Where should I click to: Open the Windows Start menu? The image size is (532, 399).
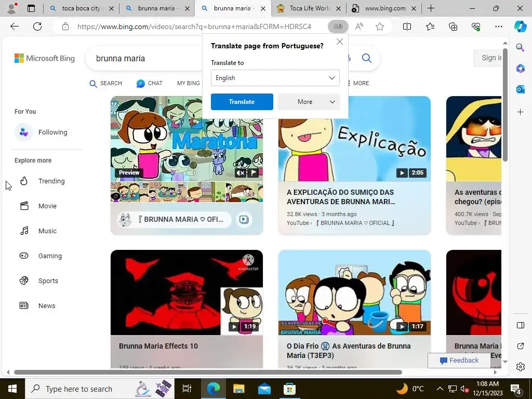tap(12, 389)
